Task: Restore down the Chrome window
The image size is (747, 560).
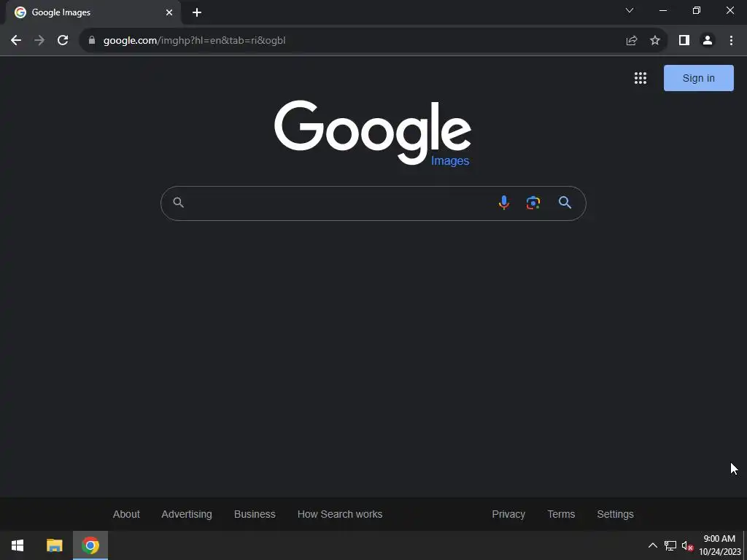Action: point(697,10)
